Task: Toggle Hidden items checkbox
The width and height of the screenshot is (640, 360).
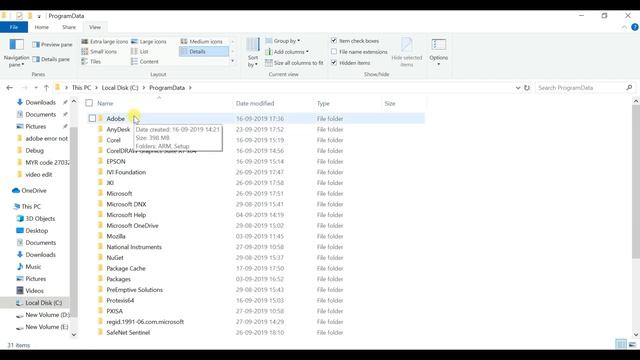Action: tap(334, 63)
